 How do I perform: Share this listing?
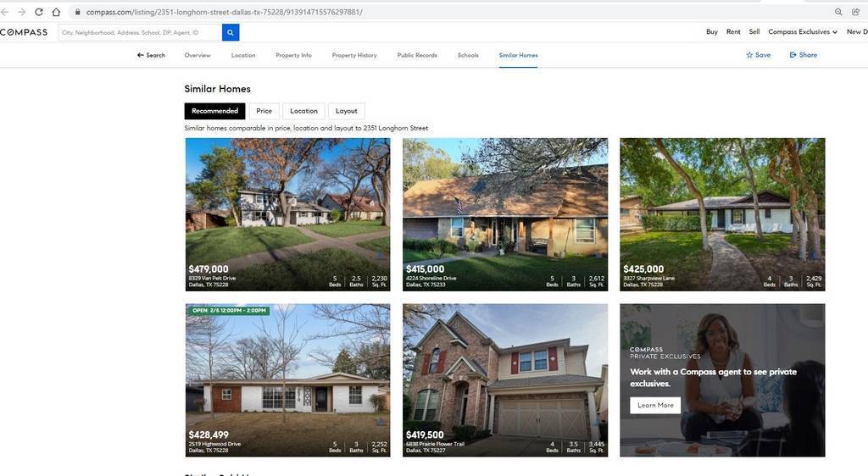[x=803, y=55]
